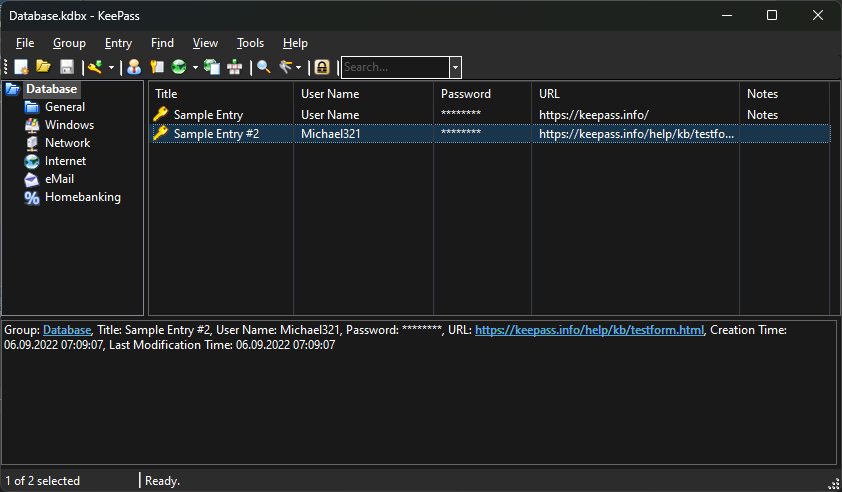Click the toolbar grip handle

(6, 67)
